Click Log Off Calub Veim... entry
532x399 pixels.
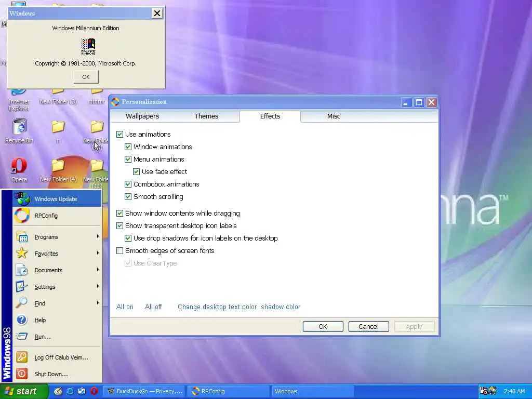coord(57,357)
